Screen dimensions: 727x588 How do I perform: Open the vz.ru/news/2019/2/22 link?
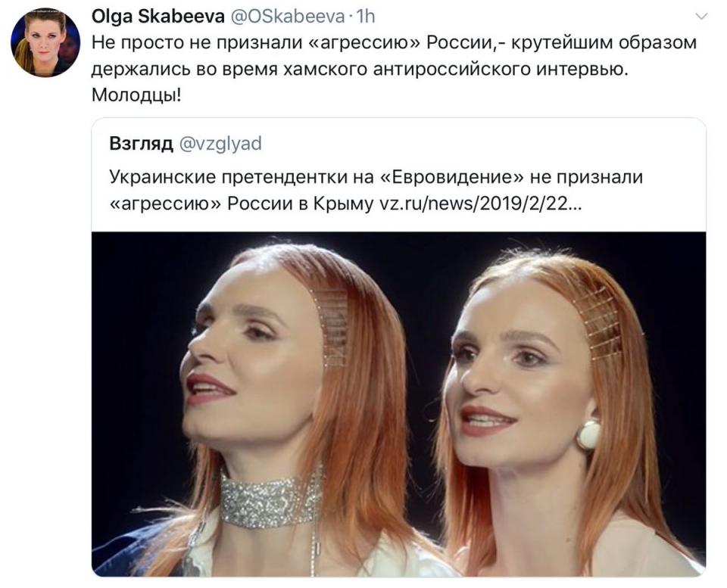tap(480, 204)
